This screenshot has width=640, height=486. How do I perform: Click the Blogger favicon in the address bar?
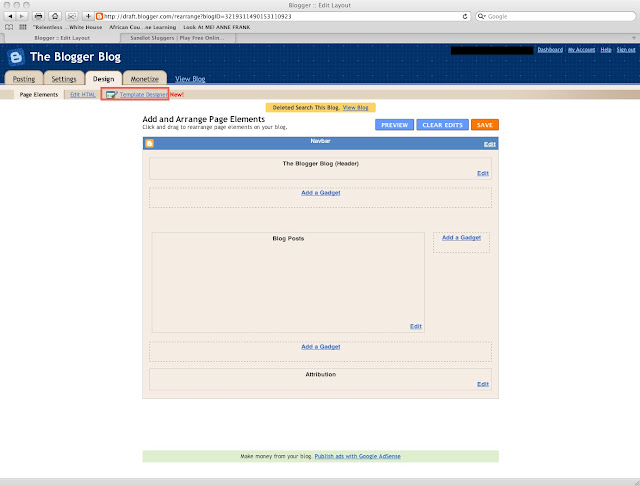point(99,16)
